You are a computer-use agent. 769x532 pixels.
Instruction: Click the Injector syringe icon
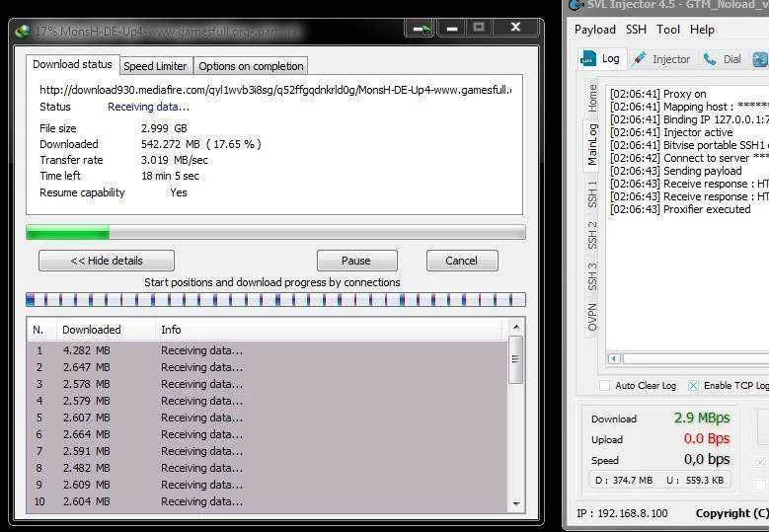[x=639, y=58]
